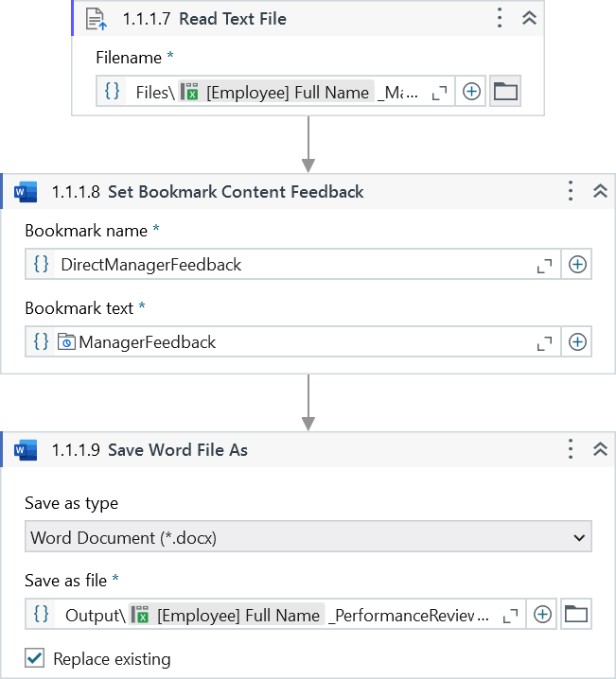This screenshot has height=679, width=616.
Task: Open options menu for Save Word File As
Action: 570,449
